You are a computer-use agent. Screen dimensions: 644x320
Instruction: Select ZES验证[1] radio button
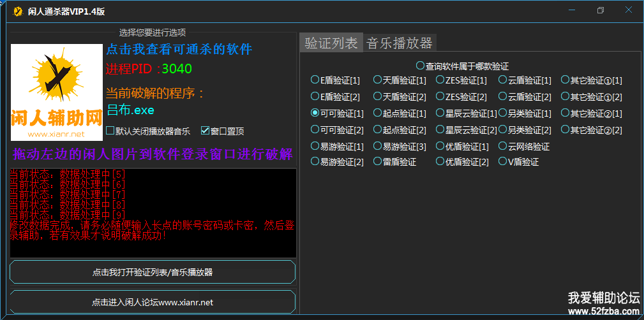(x=461, y=80)
